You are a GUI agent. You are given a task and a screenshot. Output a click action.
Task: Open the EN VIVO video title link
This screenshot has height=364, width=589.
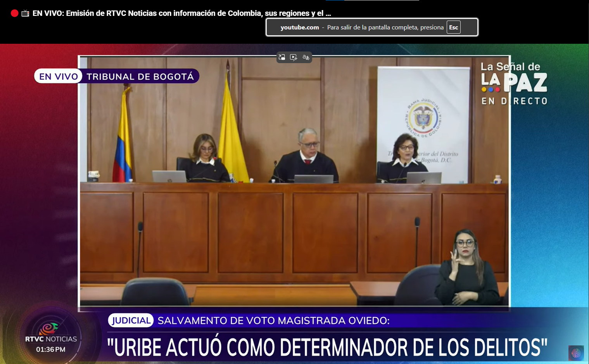point(181,13)
